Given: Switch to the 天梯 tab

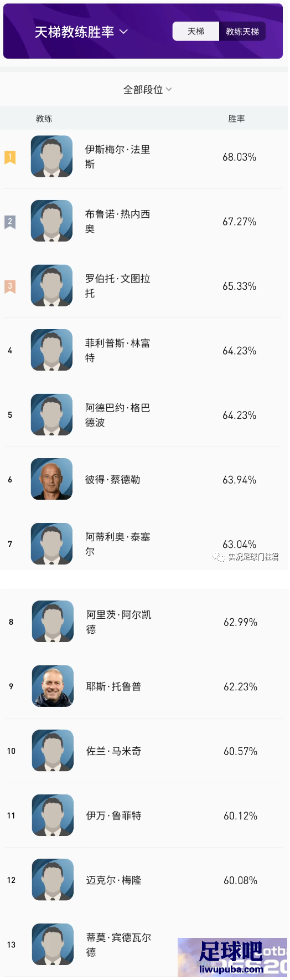Looking at the screenshot, I should coord(196,32).
